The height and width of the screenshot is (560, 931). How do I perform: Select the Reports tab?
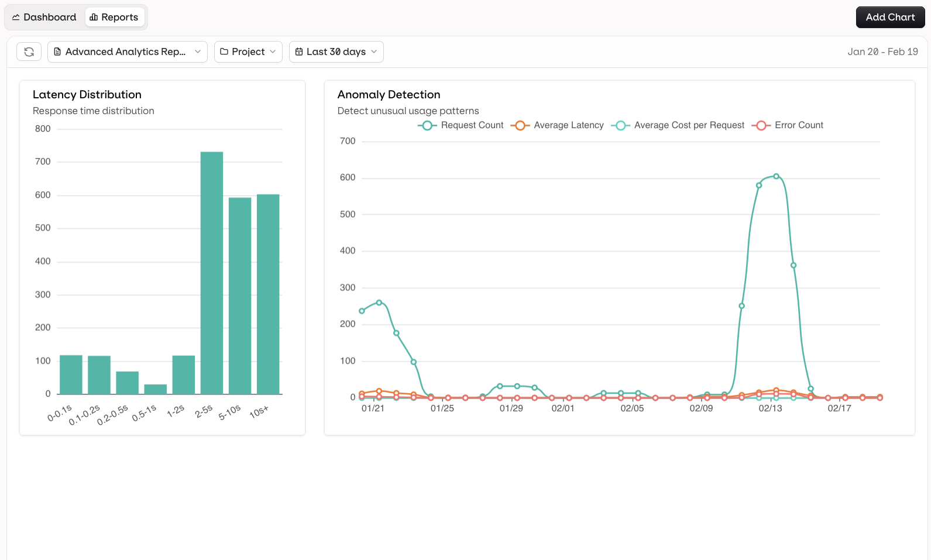pyautogui.click(x=114, y=18)
